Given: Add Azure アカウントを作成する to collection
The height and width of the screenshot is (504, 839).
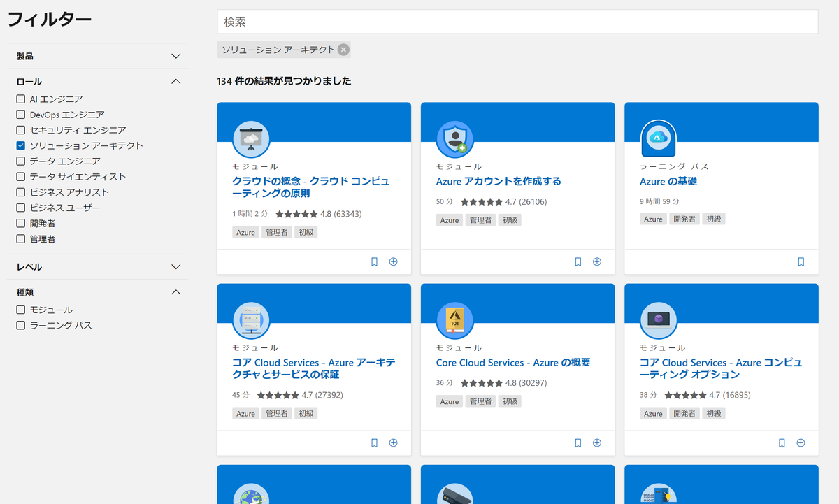Looking at the screenshot, I should click(597, 261).
